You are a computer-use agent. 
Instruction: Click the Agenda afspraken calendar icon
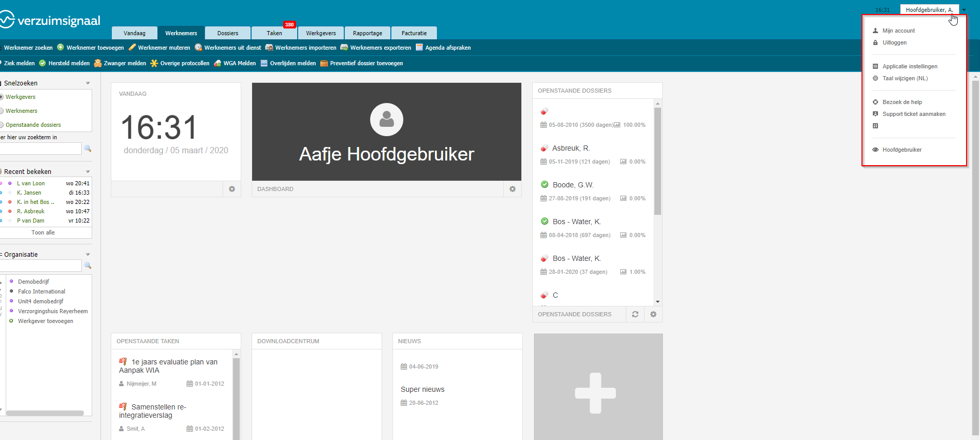pyautogui.click(x=419, y=47)
